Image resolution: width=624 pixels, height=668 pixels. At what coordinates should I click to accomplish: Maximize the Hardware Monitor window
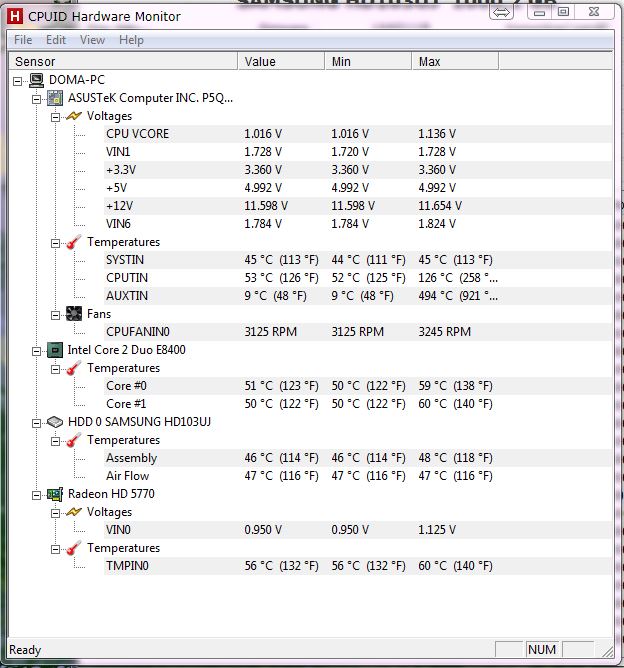pos(563,12)
